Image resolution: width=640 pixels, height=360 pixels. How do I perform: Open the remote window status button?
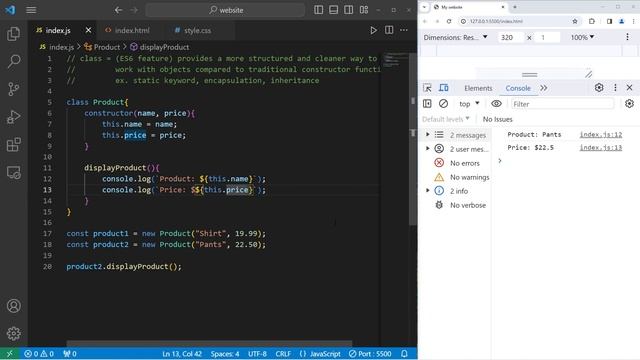9,354
